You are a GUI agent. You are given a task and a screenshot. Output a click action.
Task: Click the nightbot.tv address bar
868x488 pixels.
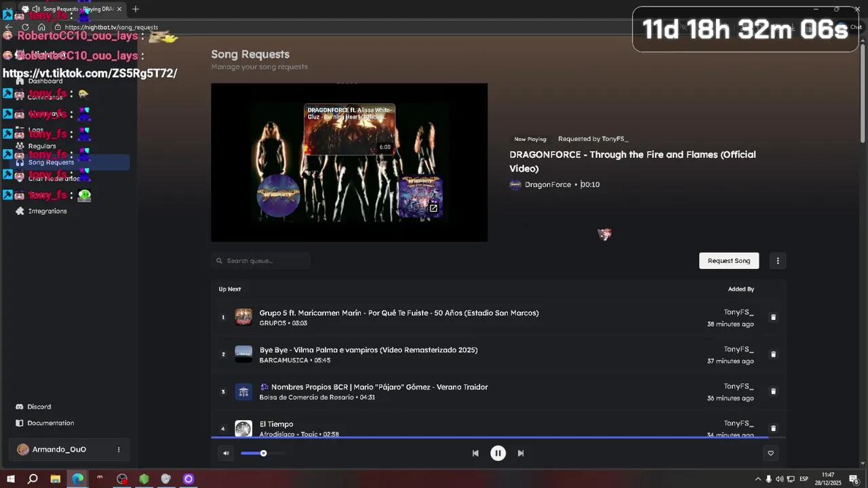[111, 27]
